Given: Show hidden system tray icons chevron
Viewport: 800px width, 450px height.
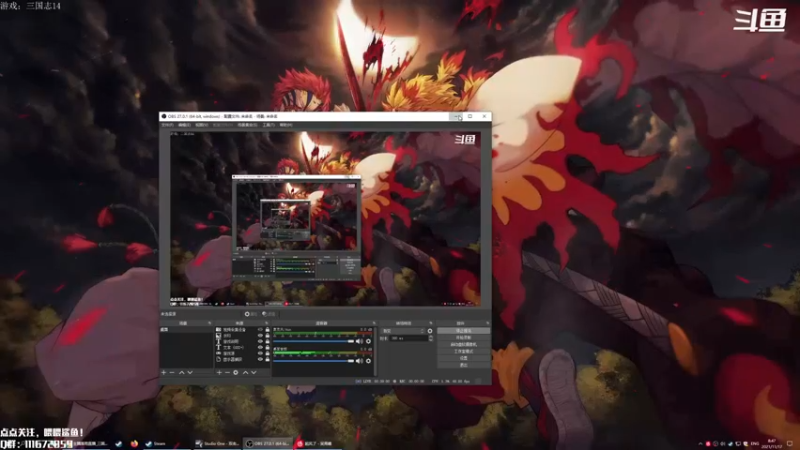Looking at the screenshot, I should 701,443.
